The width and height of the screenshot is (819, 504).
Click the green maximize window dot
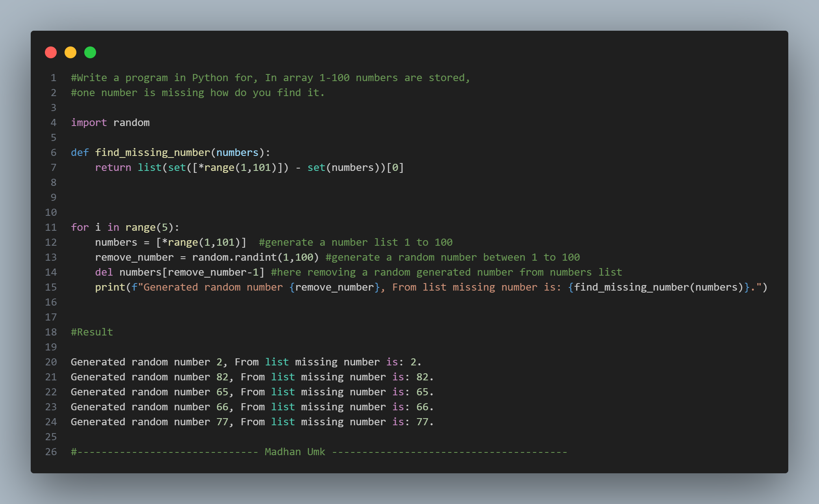[90, 52]
